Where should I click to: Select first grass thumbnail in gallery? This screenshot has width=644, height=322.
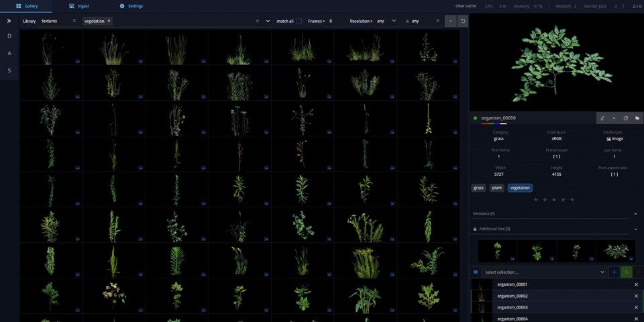50,47
